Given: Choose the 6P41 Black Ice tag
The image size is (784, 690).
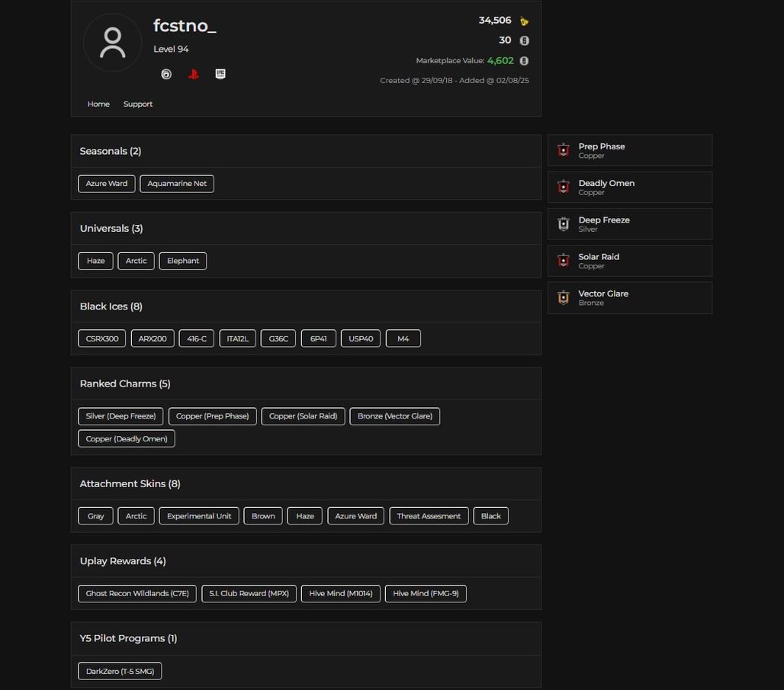Looking at the screenshot, I should (319, 339).
